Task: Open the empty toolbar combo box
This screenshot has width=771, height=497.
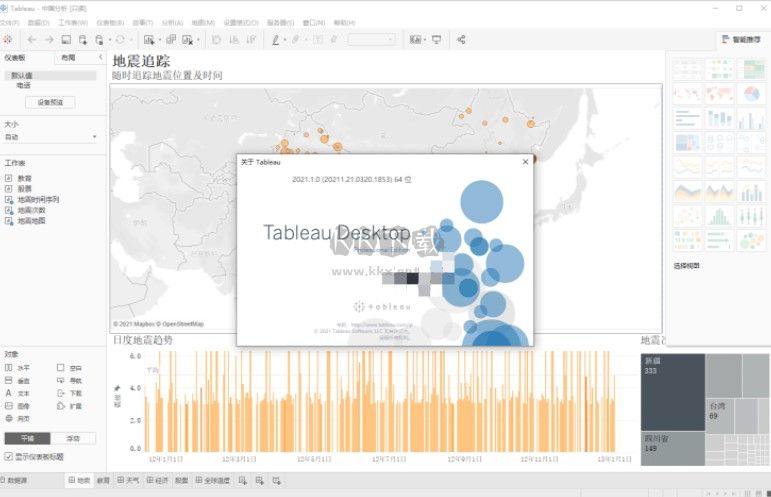Action: click(x=371, y=39)
